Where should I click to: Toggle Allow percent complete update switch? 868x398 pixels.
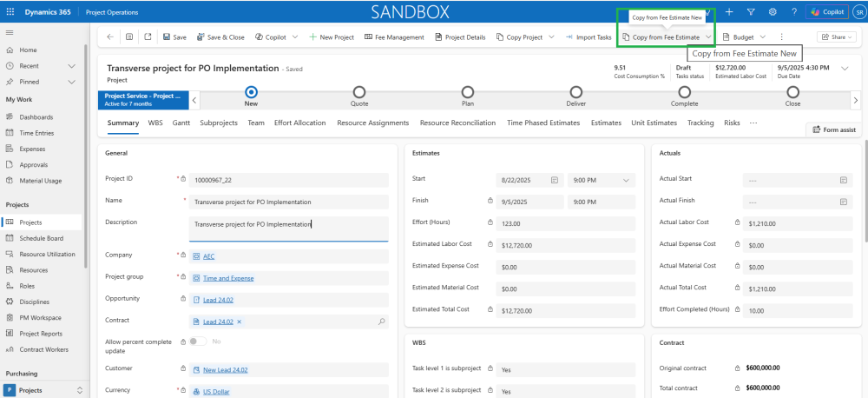[x=198, y=342]
